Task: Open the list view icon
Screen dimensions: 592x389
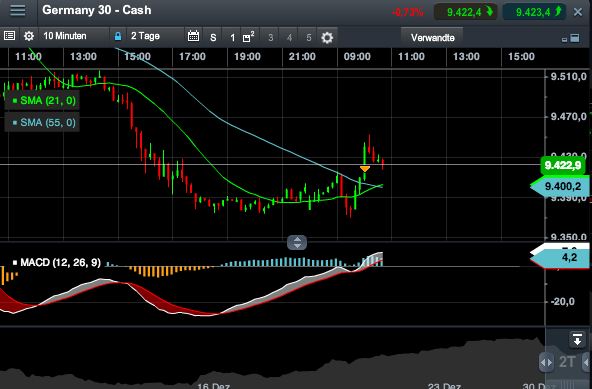Action: pos(9,36)
